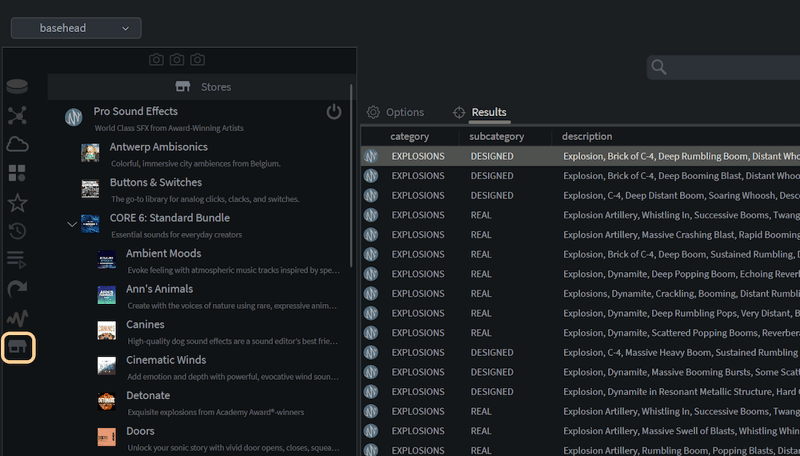800x456 pixels.
Task: Open the playlist icon in sidebar
Action: point(17,261)
